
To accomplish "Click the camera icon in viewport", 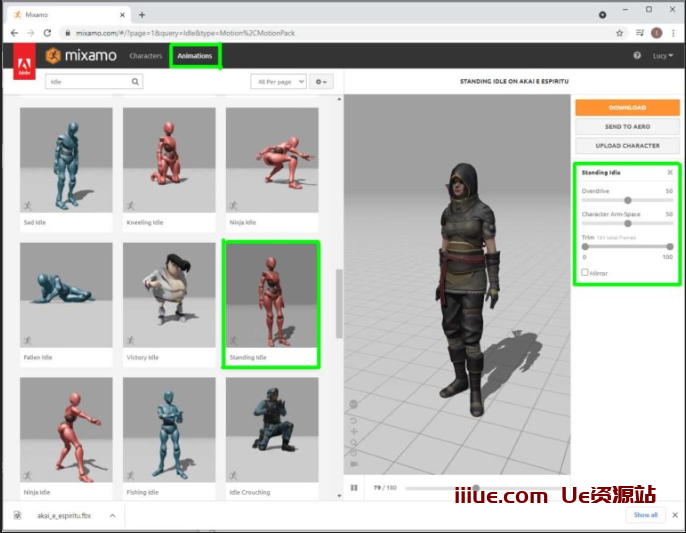I will (x=354, y=464).
